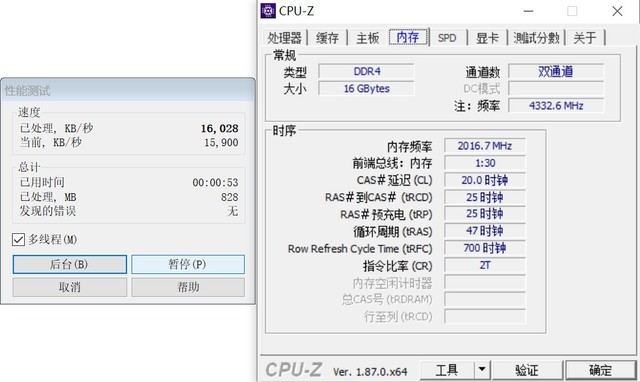The height and width of the screenshot is (382, 640).
Task: Confirm with the 确定 button
Action: (x=600, y=370)
